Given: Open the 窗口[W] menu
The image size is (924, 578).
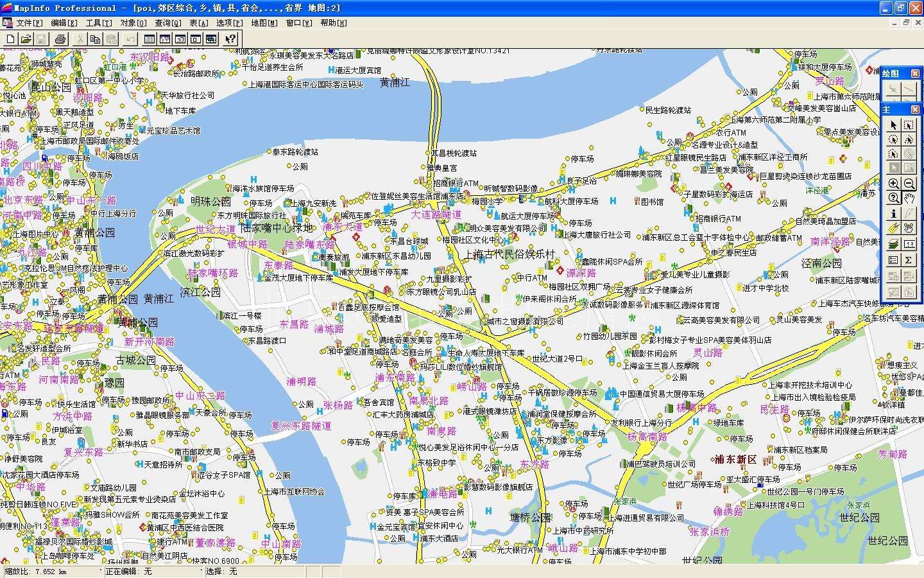Looking at the screenshot, I should point(299,23).
